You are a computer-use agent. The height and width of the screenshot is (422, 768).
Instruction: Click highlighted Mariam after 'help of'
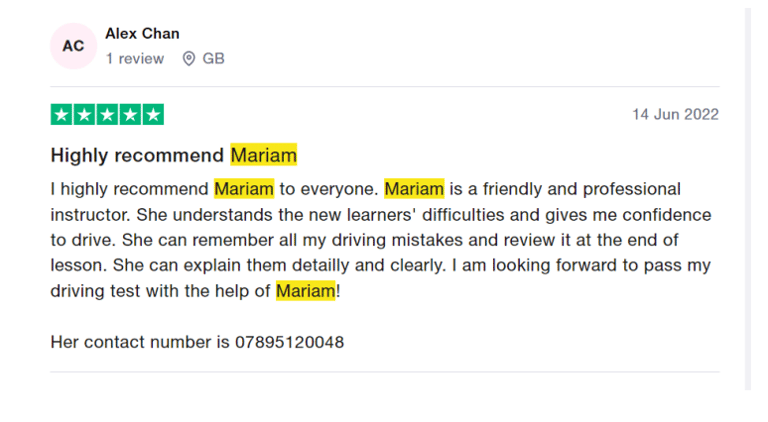[x=305, y=291]
